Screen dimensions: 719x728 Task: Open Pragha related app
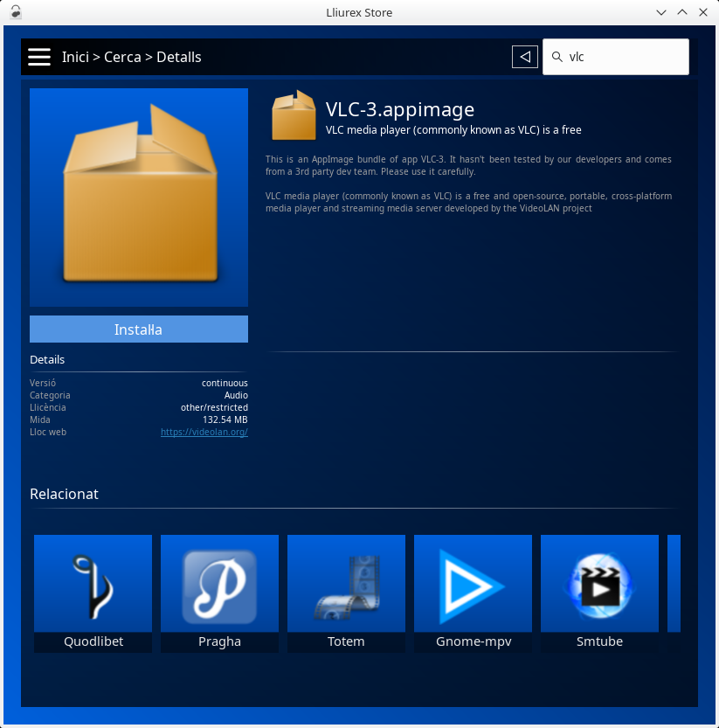tap(219, 593)
